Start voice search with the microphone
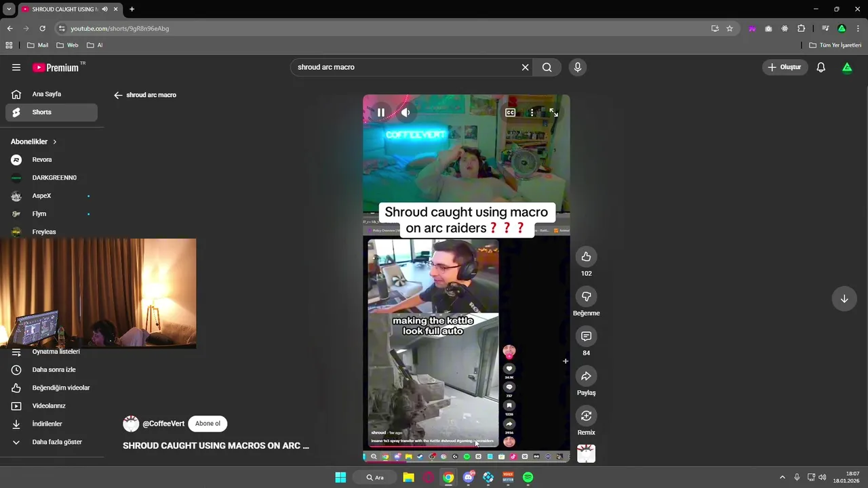 tap(578, 67)
